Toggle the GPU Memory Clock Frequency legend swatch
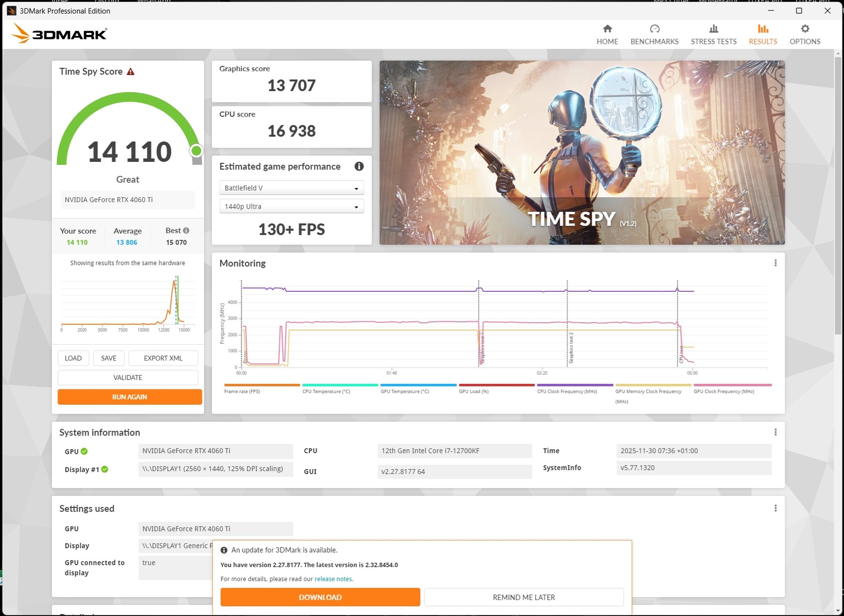 pos(653,385)
